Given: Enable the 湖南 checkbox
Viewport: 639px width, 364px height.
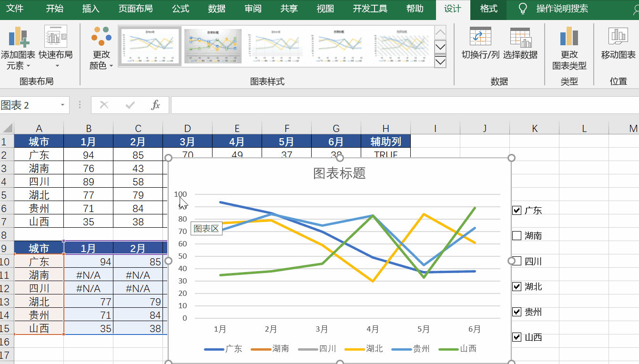Looking at the screenshot, I should tap(517, 235).
